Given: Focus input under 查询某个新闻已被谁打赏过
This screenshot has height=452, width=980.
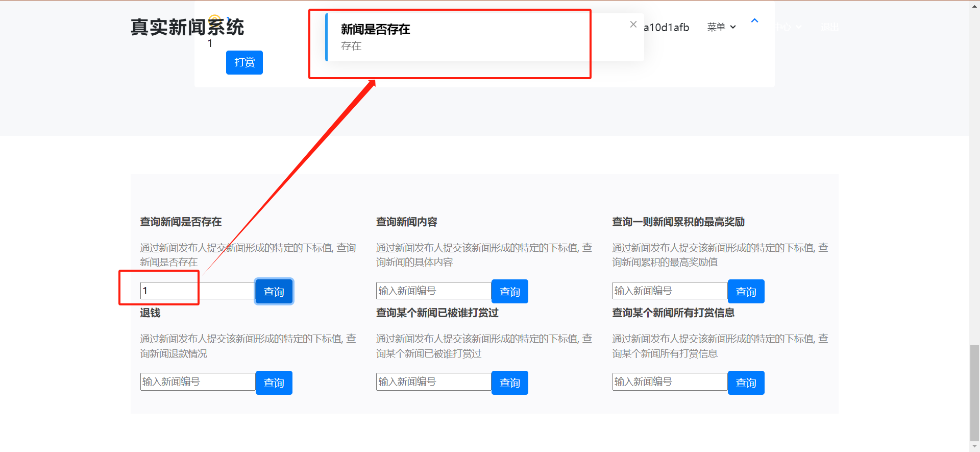Looking at the screenshot, I should [434, 382].
